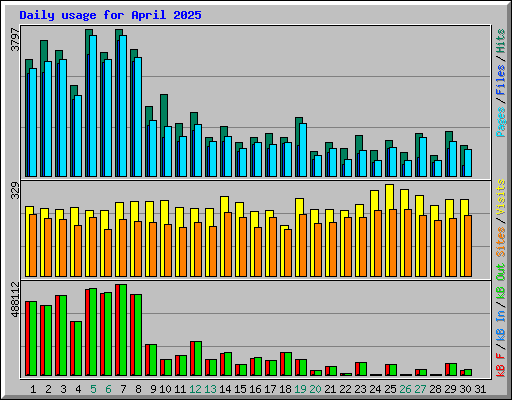Select the 3797 axis maximum label
Image resolution: width=512 pixels, height=400 pixels.
click(x=15, y=40)
